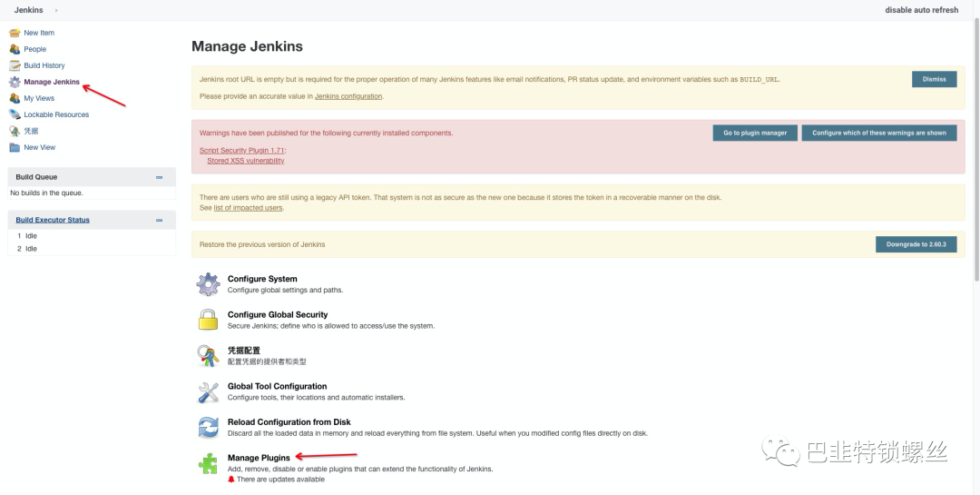
Task: Collapse the Build Queue panel
Action: click(x=159, y=178)
